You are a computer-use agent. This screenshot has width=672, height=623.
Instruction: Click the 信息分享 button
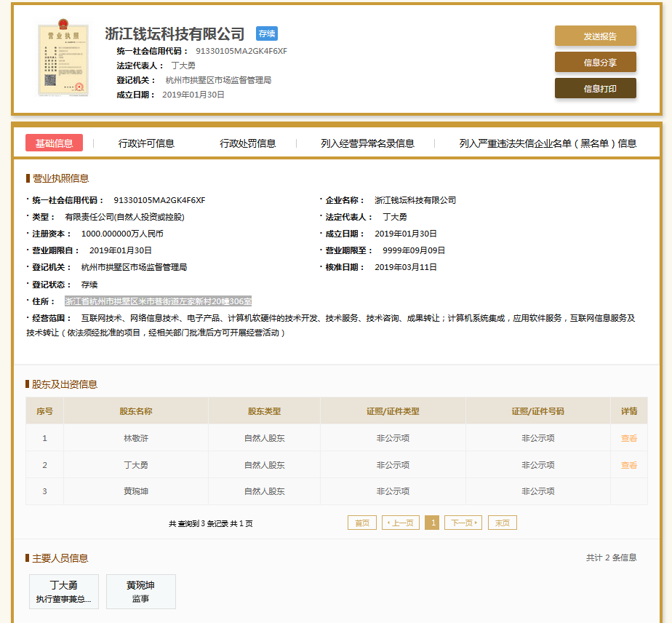[x=595, y=63]
